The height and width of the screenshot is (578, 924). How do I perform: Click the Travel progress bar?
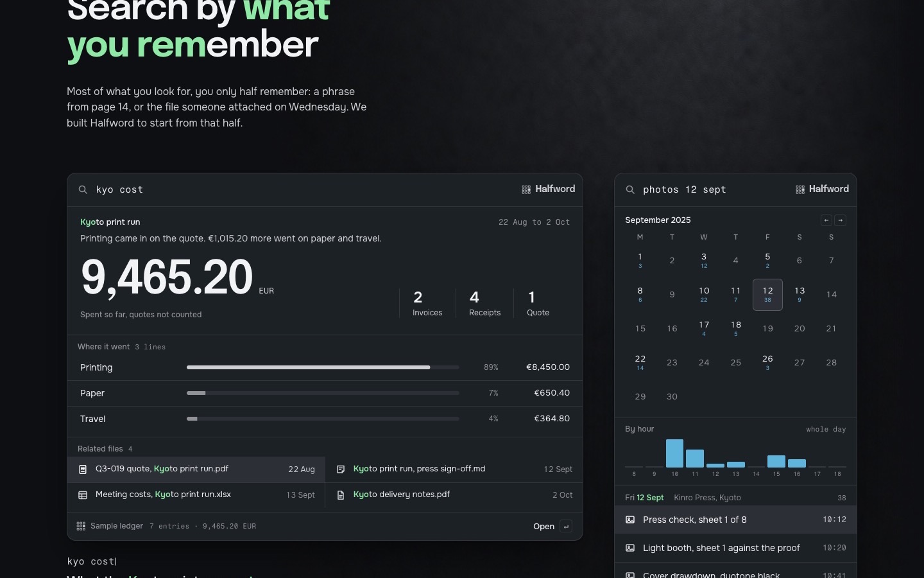coord(323,419)
